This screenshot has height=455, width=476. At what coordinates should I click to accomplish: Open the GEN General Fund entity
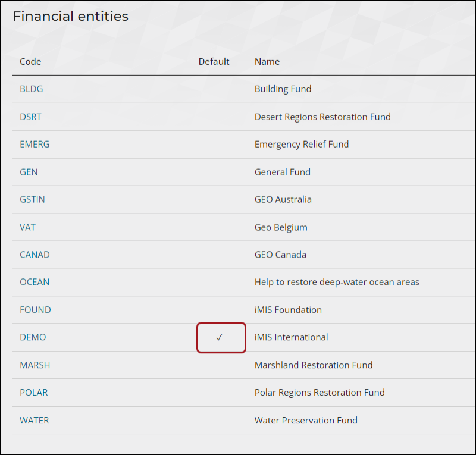click(29, 172)
